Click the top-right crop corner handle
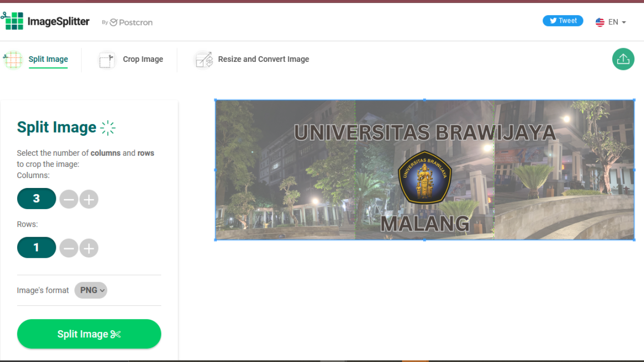This screenshot has width=644, height=362. 634,100
